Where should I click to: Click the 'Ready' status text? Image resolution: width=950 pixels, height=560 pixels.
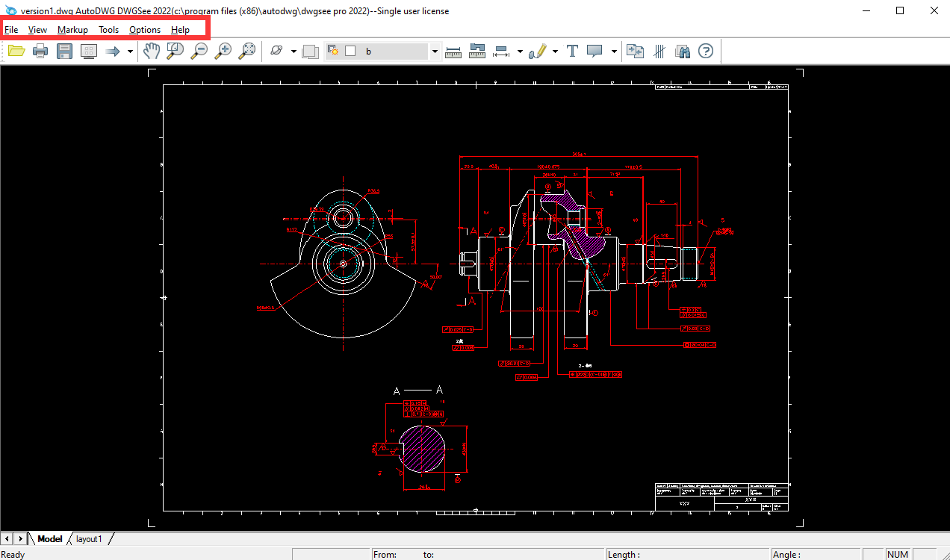tap(14, 554)
